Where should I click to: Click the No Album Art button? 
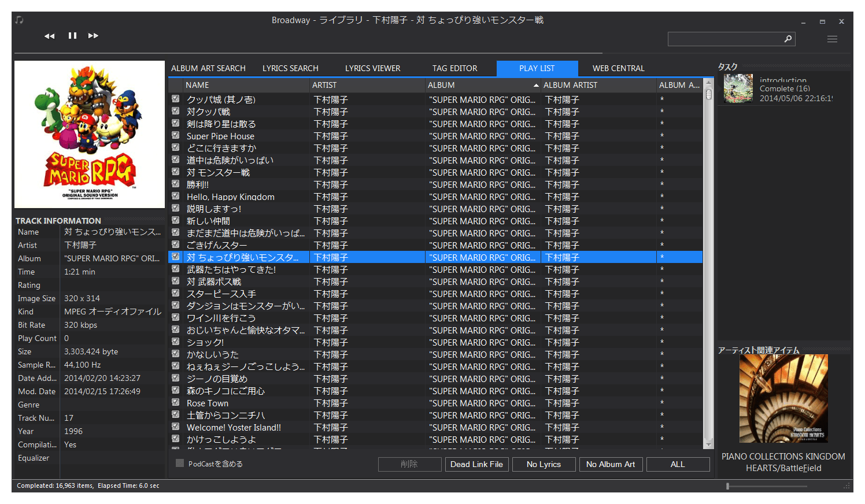[x=611, y=464]
